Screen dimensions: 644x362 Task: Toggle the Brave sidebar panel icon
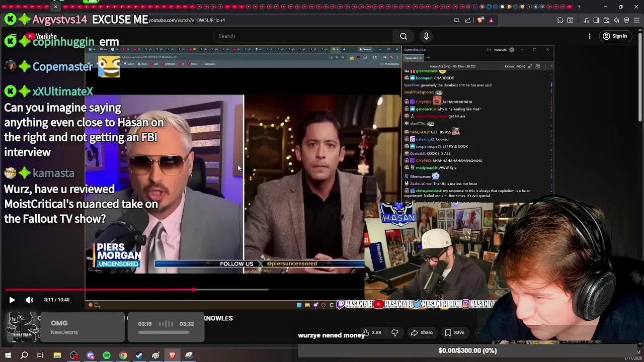pos(596,20)
